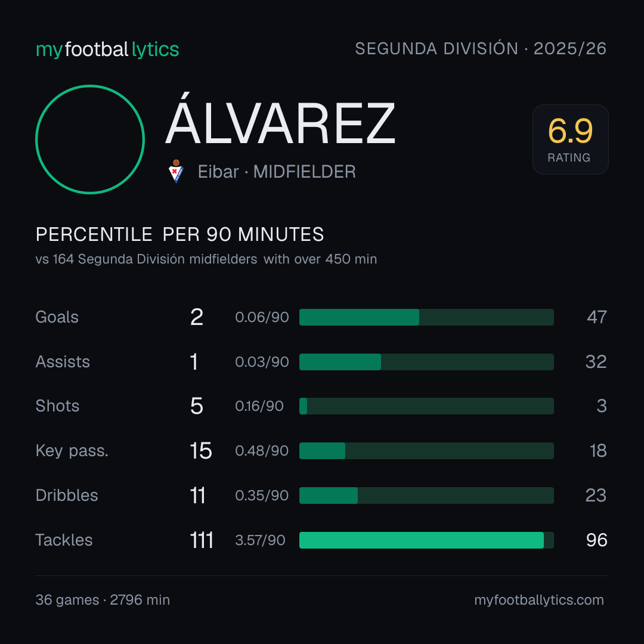The width and height of the screenshot is (644, 644).
Task: Click the Shots percentile bar
Action: 426,406
